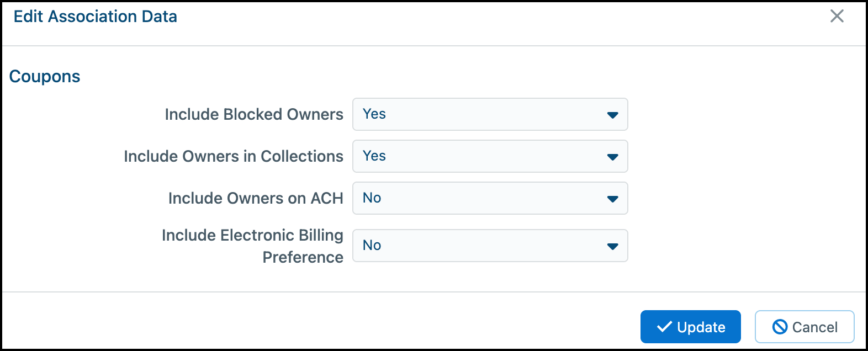This screenshot has width=868, height=351.
Task: Open the Include Owners on ACH dropdown
Action: pos(490,198)
